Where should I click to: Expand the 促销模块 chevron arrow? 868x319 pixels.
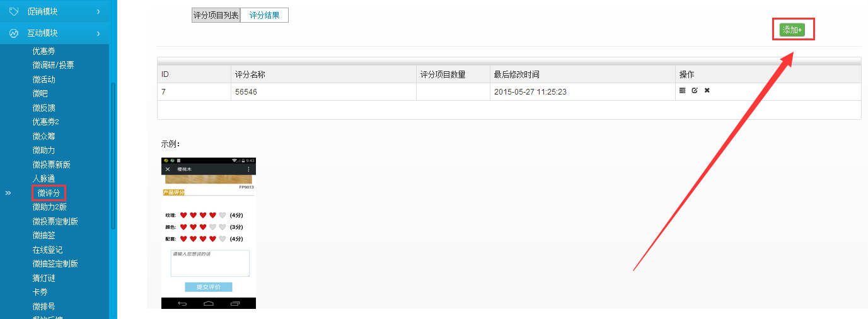(98, 11)
